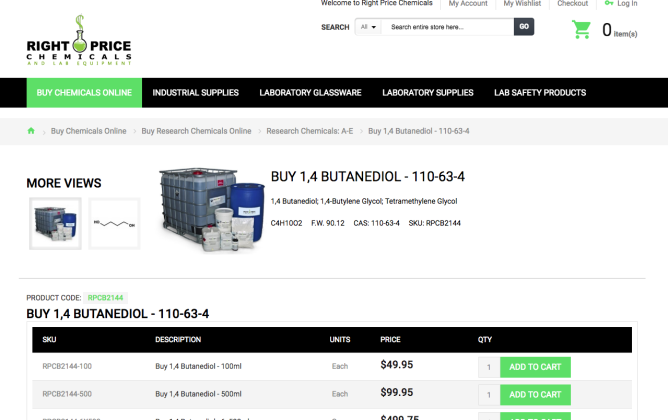Click the home icon in breadcrumb

click(31, 131)
